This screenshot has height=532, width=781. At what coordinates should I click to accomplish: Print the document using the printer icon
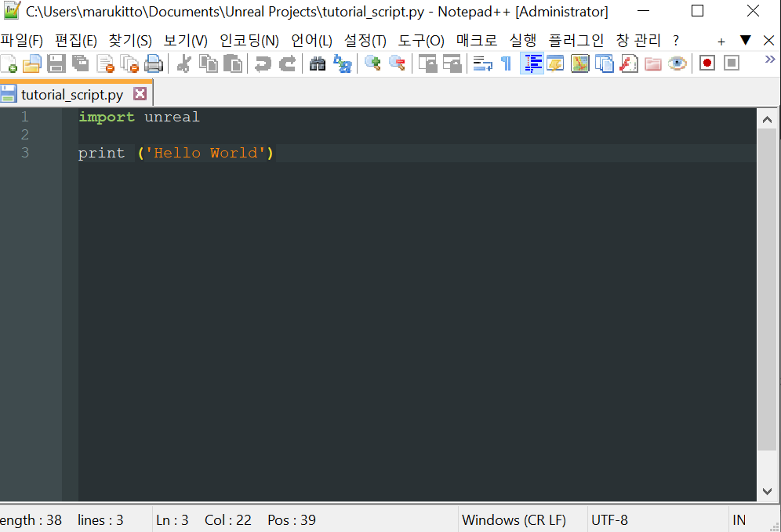[154, 63]
